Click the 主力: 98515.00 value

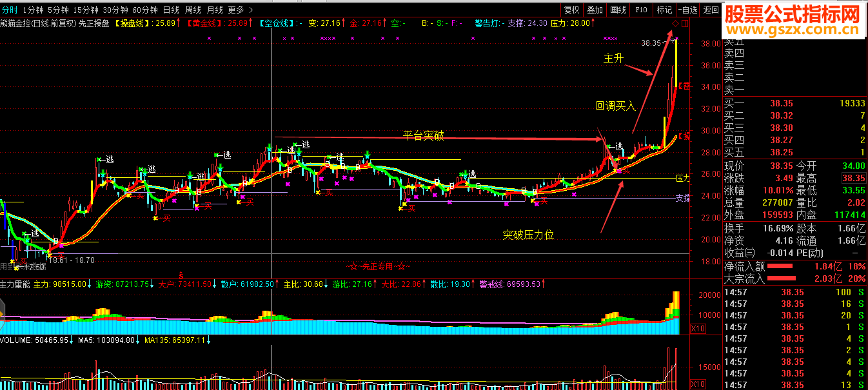click(61, 284)
